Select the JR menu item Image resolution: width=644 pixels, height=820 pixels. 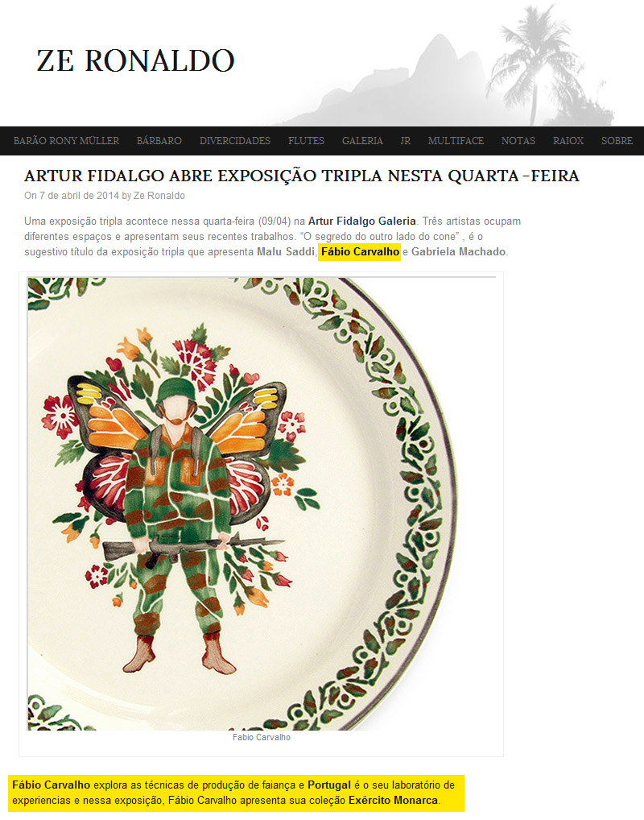(x=405, y=141)
